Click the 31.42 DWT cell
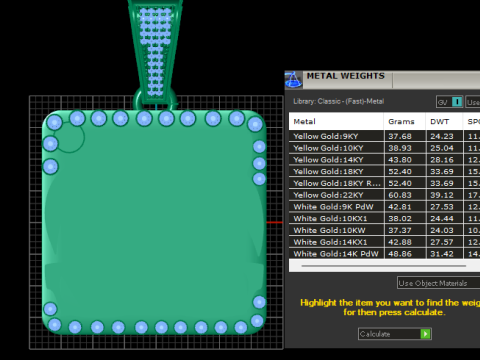Viewport: 480px width, 360px height. [x=444, y=254]
